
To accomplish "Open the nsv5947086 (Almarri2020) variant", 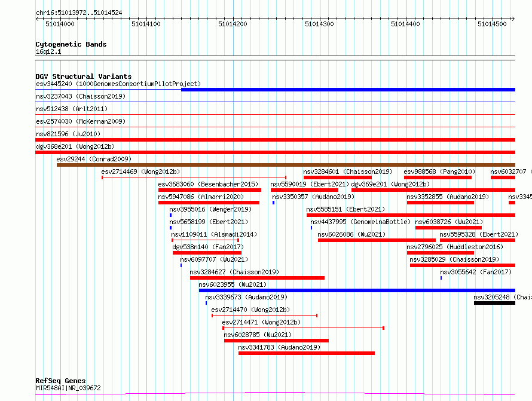I will click(201, 197).
